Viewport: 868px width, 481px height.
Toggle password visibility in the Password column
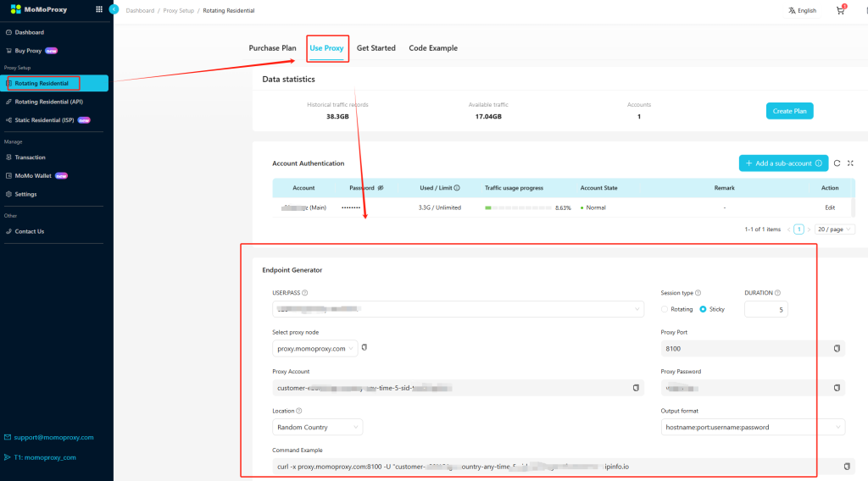click(x=381, y=188)
